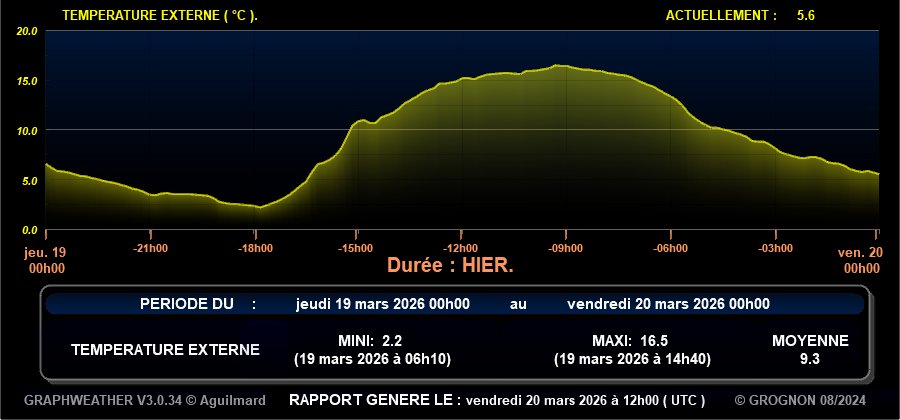Click the -03h00 time axis label
Screen dimensions: 900x420
[773, 248]
